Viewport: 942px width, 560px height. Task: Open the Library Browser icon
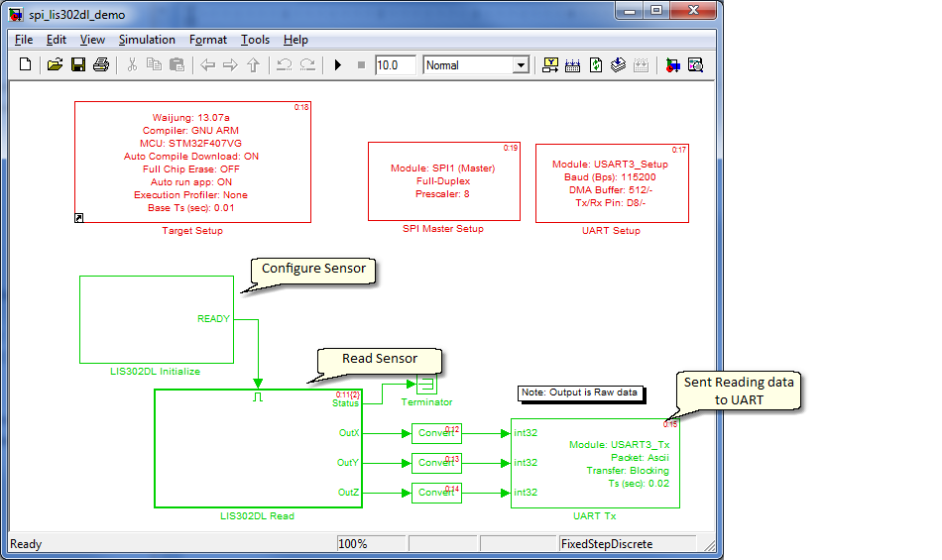pos(673,64)
